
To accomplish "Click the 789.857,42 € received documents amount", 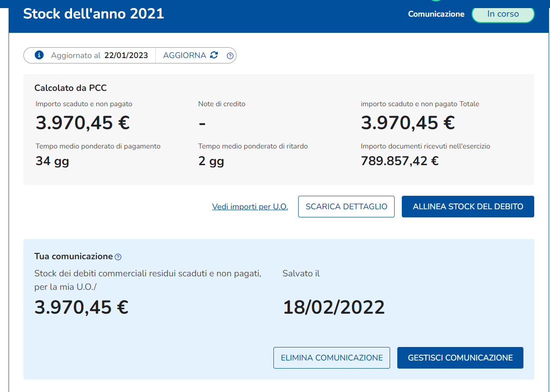I will pos(400,161).
